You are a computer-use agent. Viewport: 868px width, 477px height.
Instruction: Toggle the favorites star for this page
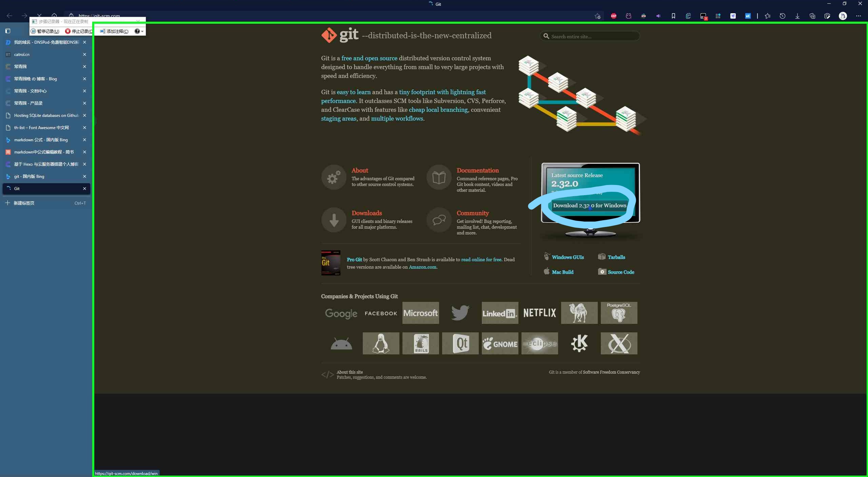[x=598, y=16]
